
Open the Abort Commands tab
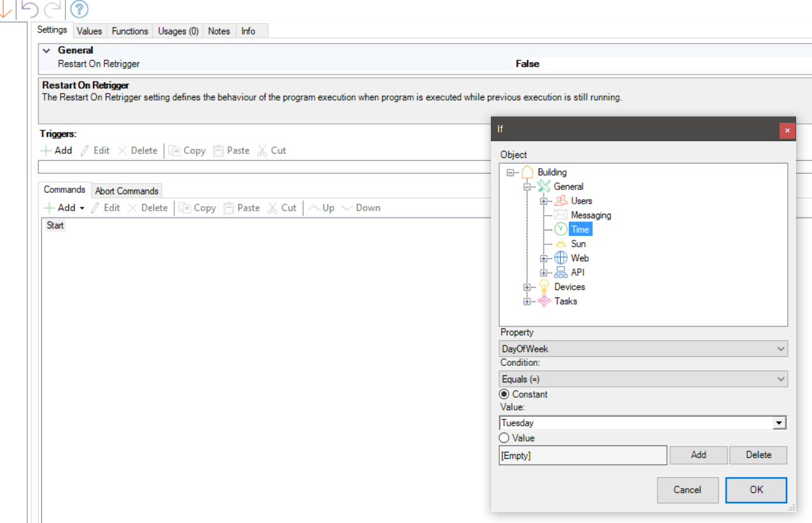pyautogui.click(x=127, y=191)
